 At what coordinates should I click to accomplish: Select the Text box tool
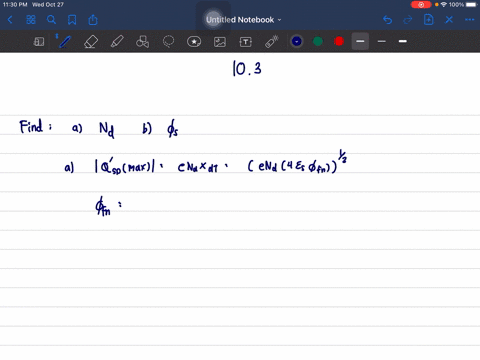click(246, 42)
